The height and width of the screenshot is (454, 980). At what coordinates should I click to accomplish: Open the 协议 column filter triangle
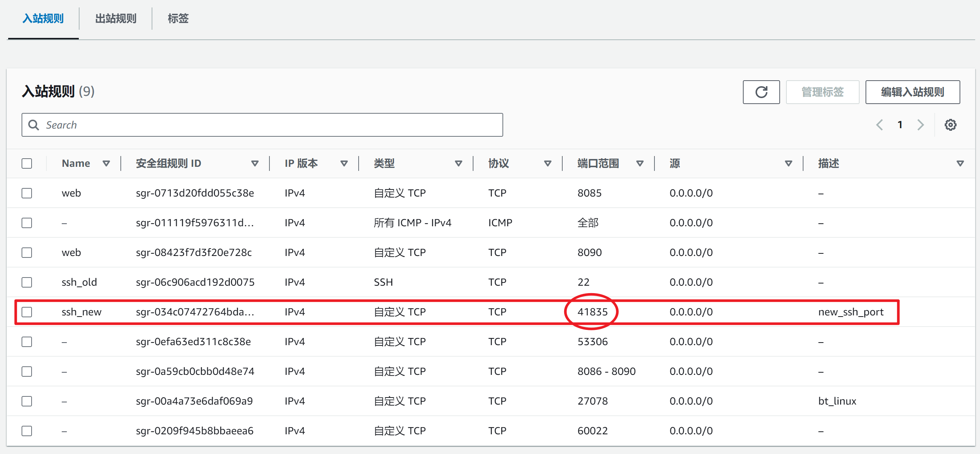point(548,163)
